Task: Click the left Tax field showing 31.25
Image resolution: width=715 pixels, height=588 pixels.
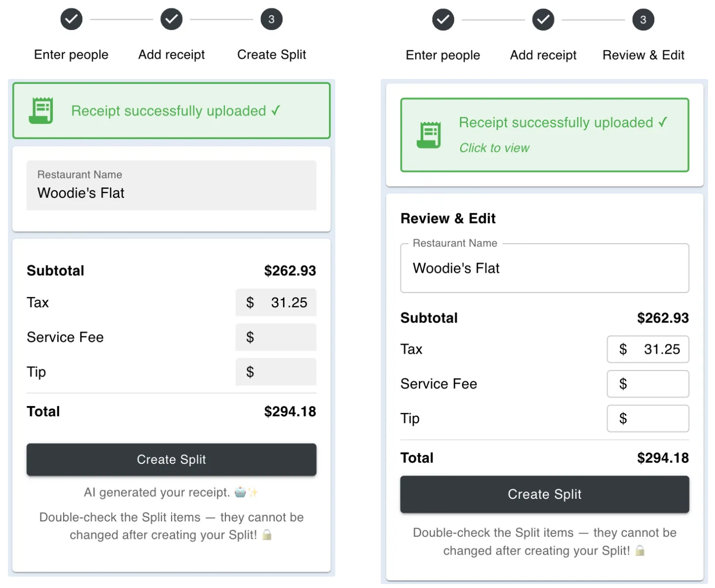Action: pos(276,302)
